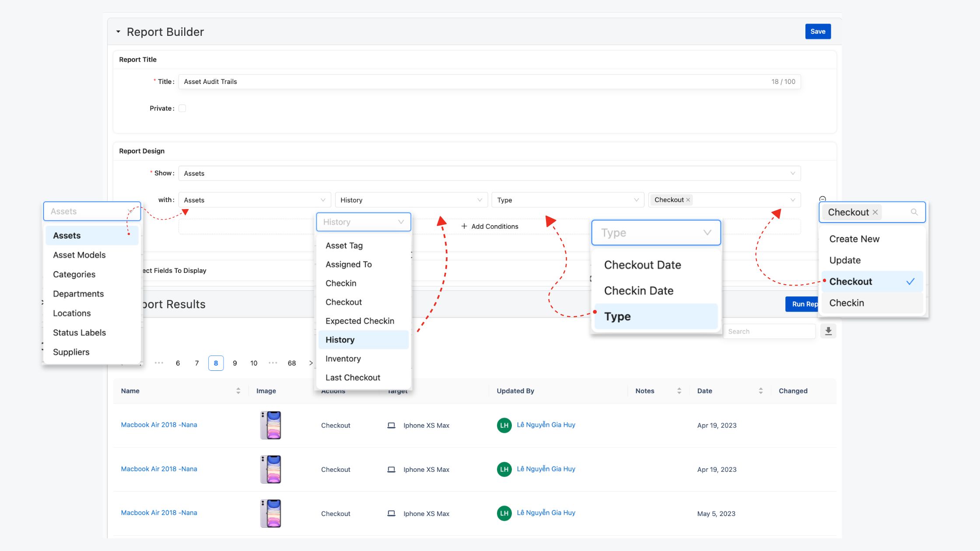The width and height of the screenshot is (980, 551).
Task: Open the enlarged Type dropdown
Action: point(655,233)
